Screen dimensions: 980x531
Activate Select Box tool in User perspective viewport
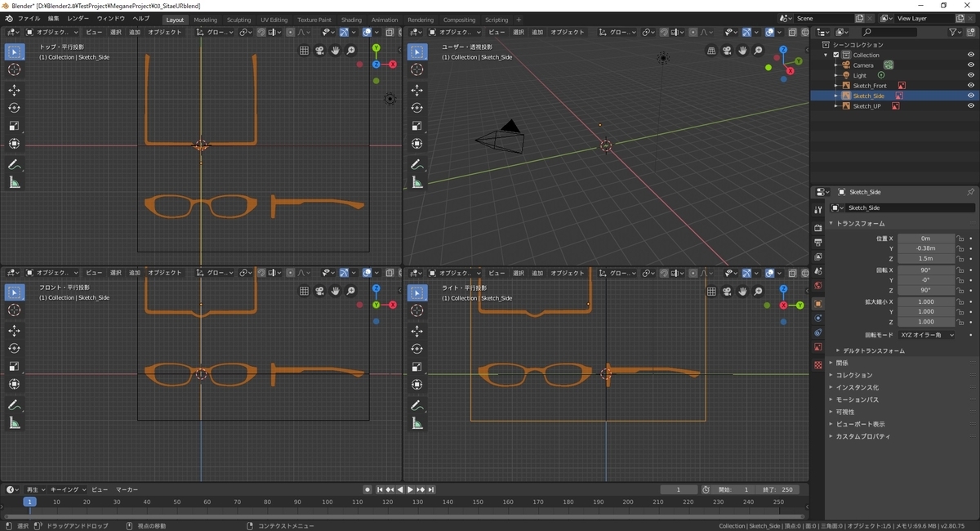pyautogui.click(x=417, y=51)
